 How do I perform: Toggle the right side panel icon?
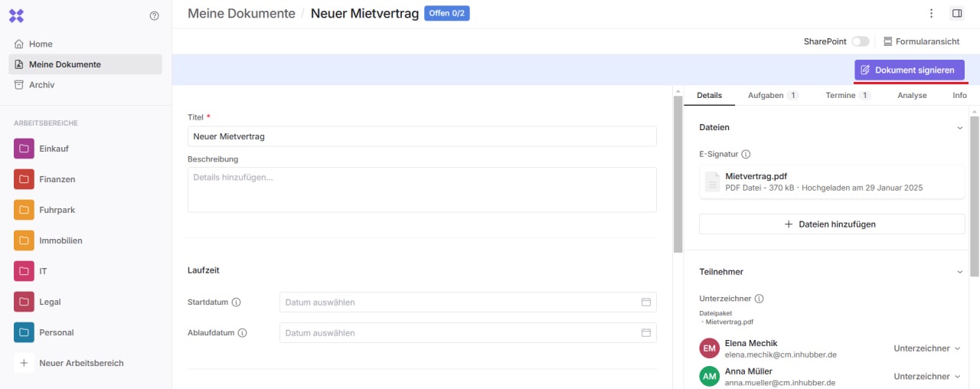pos(956,13)
